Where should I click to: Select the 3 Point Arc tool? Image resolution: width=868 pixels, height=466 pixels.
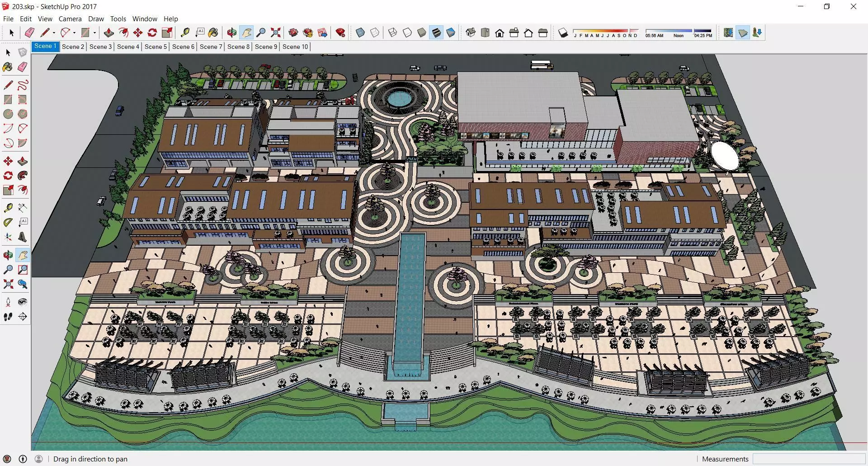tap(8, 143)
